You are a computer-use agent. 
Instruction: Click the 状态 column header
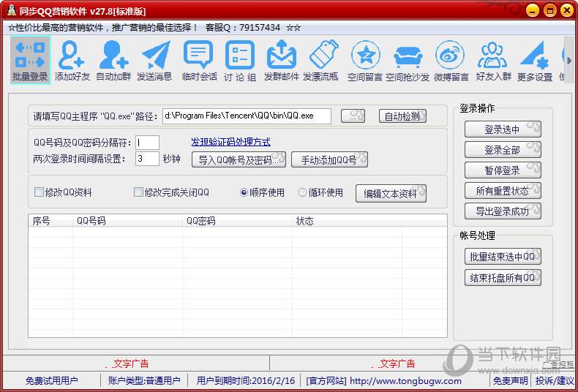pyautogui.click(x=347, y=221)
